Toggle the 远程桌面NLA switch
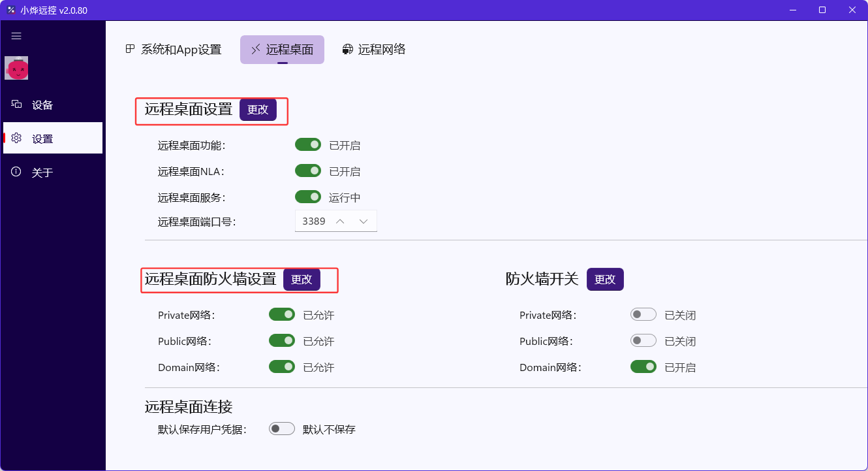 click(308, 171)
